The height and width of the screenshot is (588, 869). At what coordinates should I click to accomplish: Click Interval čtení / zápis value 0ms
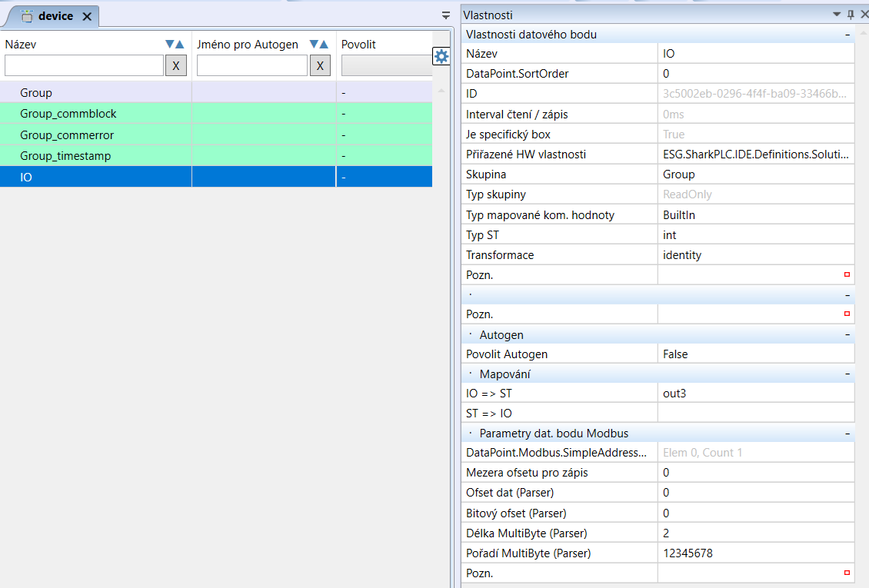pyautogui.click(x=756, y=114)
